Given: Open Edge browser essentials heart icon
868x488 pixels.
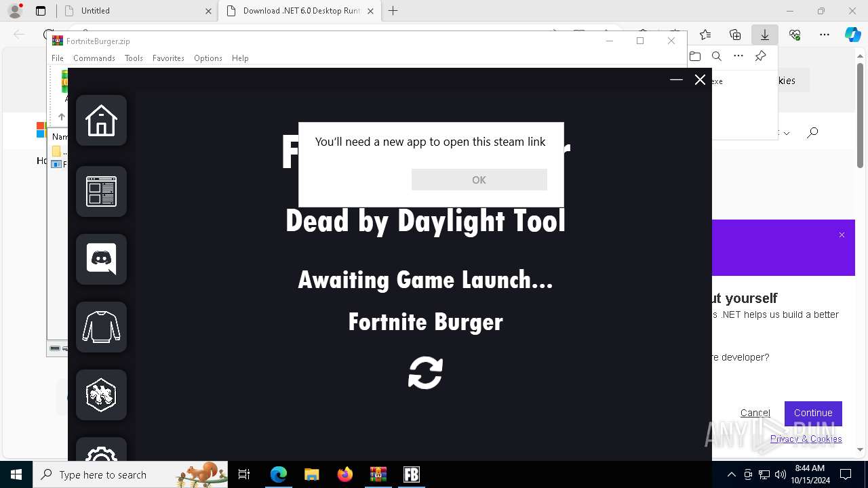Looking at the screenshot, I should (x=795, y=35).
